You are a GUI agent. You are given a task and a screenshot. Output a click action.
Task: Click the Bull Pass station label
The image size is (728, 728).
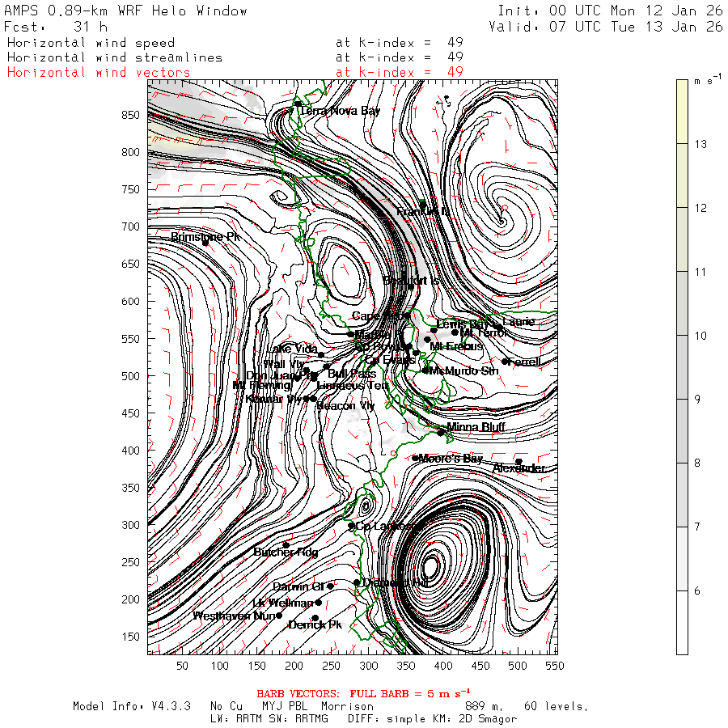click(x=352, y=373)
